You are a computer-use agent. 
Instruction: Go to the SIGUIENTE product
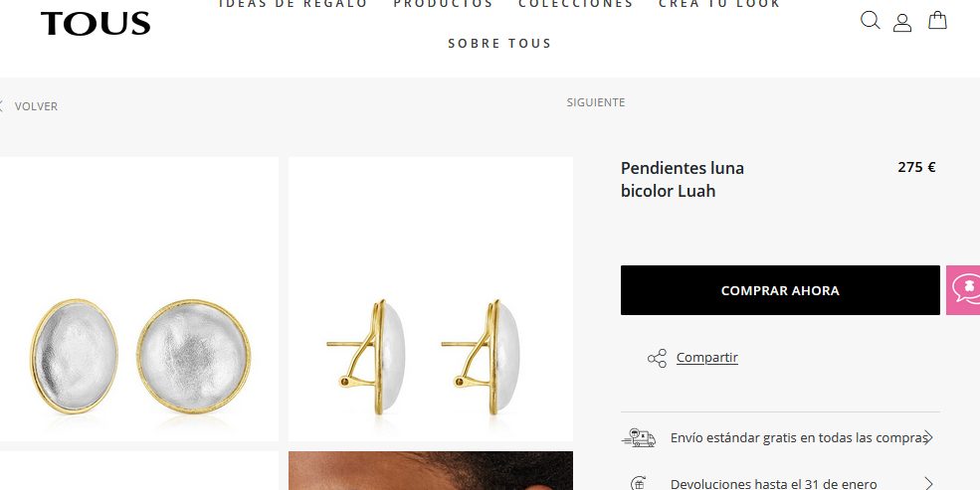[596, 102]
